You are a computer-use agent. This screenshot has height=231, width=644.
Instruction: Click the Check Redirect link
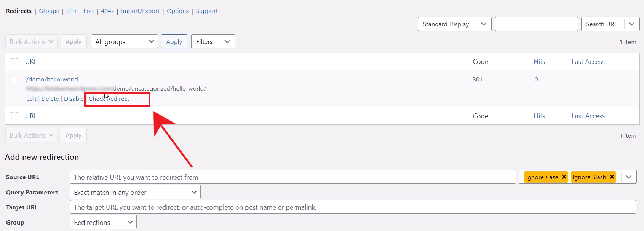(x=109, y=99)
